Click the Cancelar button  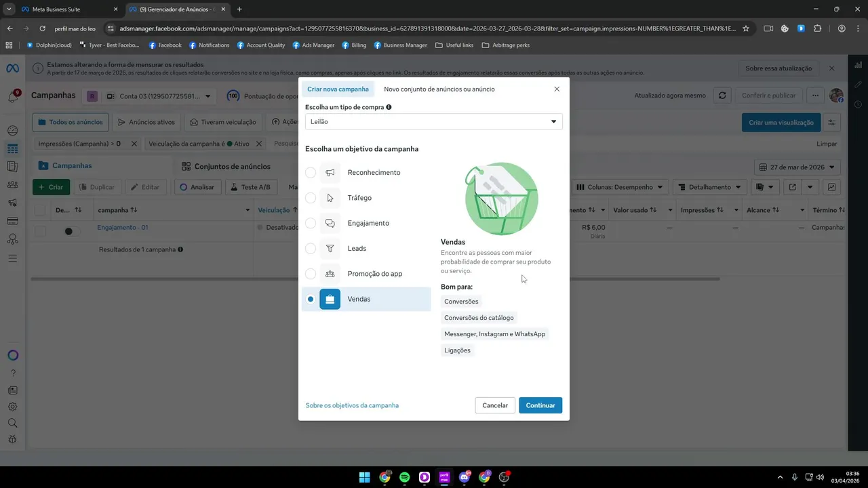[x=495, y=405]
